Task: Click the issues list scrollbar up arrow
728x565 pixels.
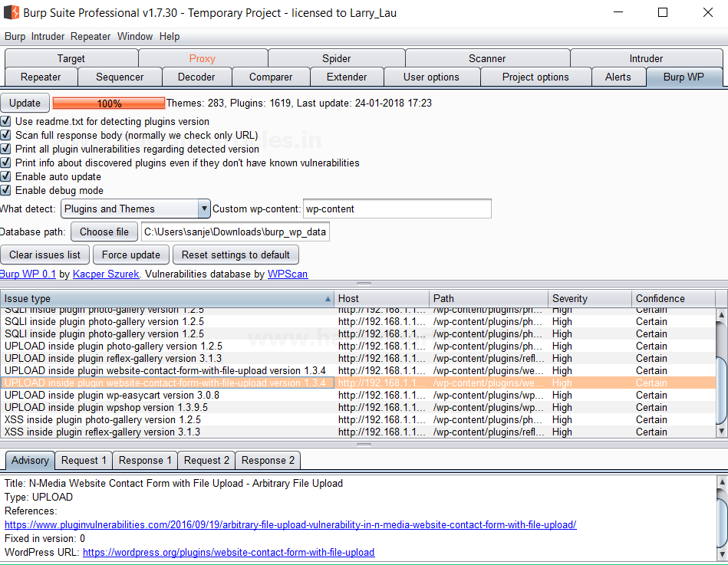Action: (722, 315)
